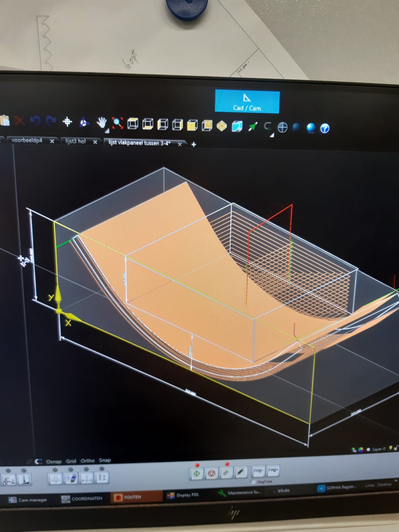Click the Jog+ button
This screenshot has height=532, width=399.
pyautogui.click(x=273, y=470)
